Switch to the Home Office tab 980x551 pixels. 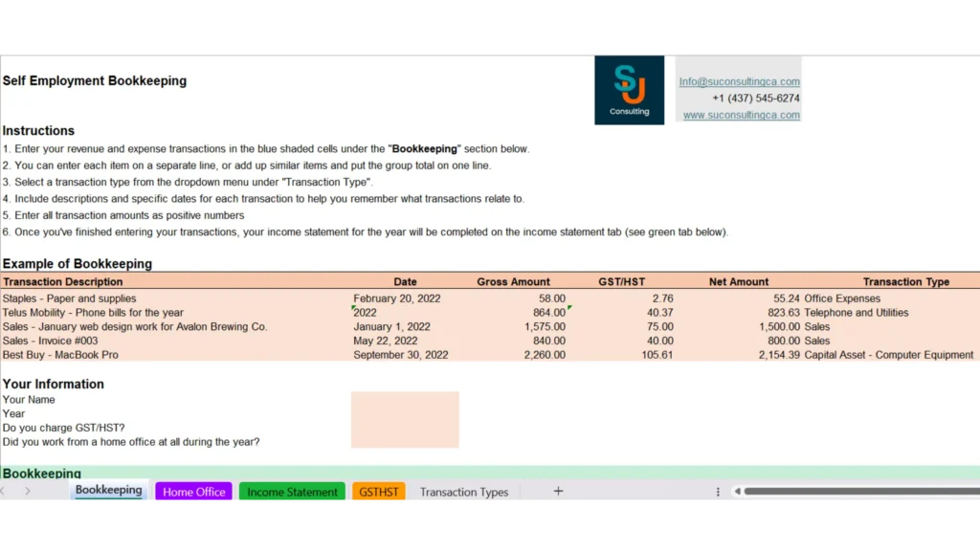coord(193,492)
